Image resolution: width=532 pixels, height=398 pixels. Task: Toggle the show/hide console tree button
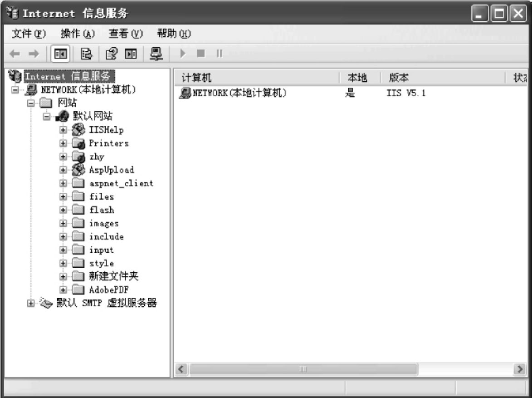pyautogui.click(x=60, y=54)
